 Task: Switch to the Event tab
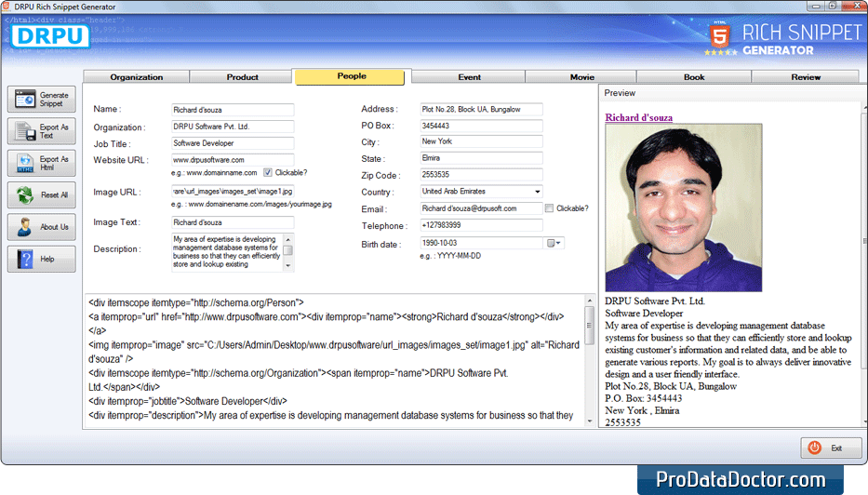click(x=469, y=77)
